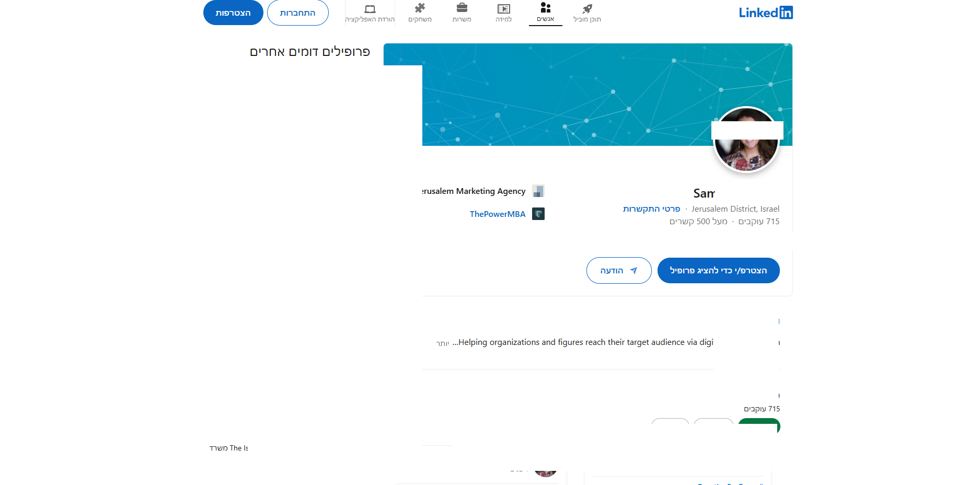This screenshot has width=980, height=485.
Task: Click the Helping organizations about text
Action: pos(583,342)
